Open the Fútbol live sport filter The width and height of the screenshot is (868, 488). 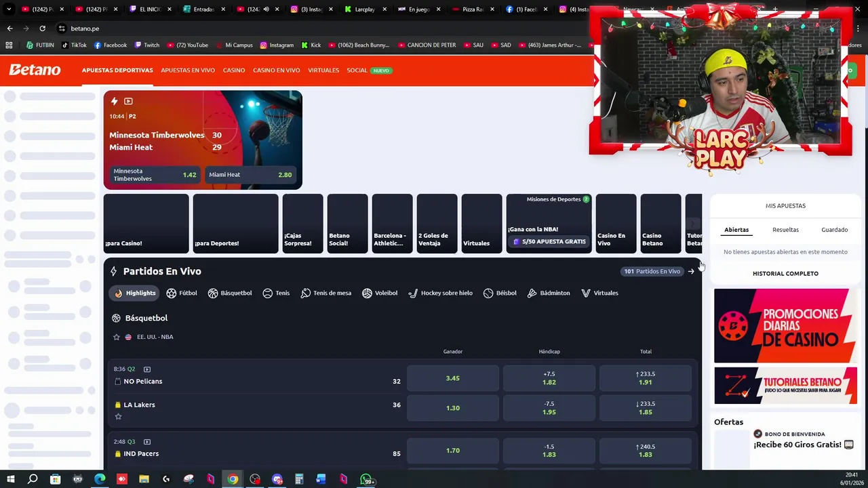182,293
